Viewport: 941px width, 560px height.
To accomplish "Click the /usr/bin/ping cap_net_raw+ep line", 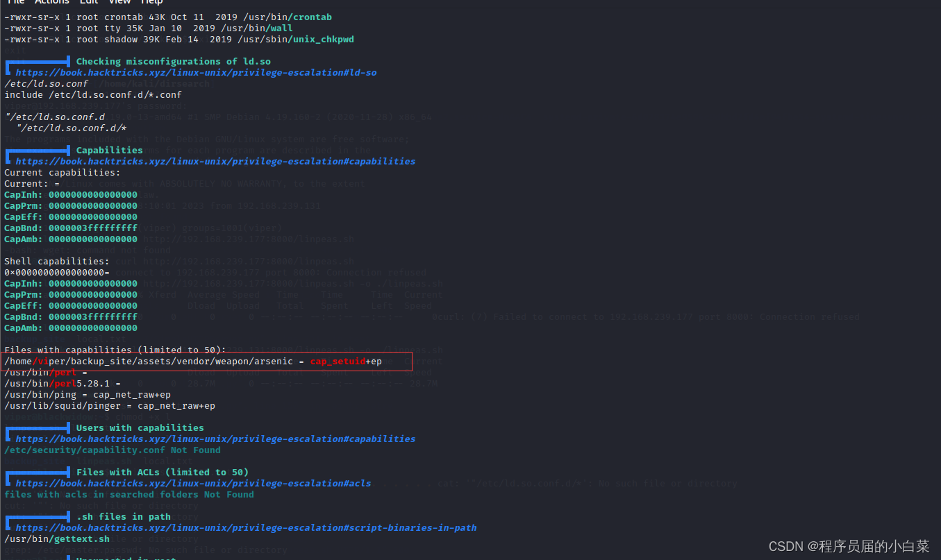I will pyautogui.click(x=88, y=394).
